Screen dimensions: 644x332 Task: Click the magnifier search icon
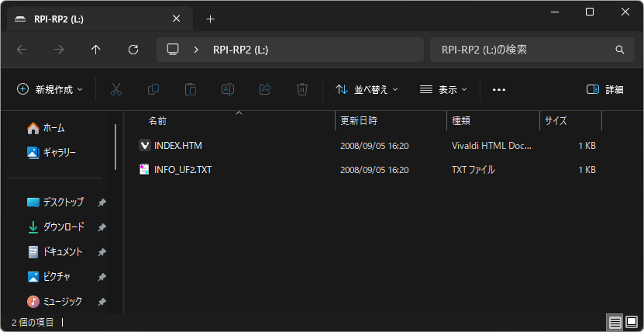pos(620,50)
